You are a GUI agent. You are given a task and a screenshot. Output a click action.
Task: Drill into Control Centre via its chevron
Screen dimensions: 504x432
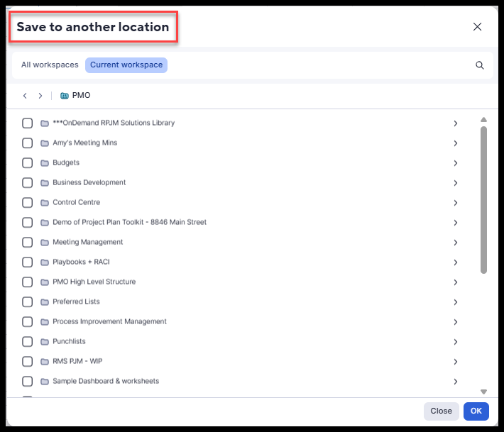point(456,203)
